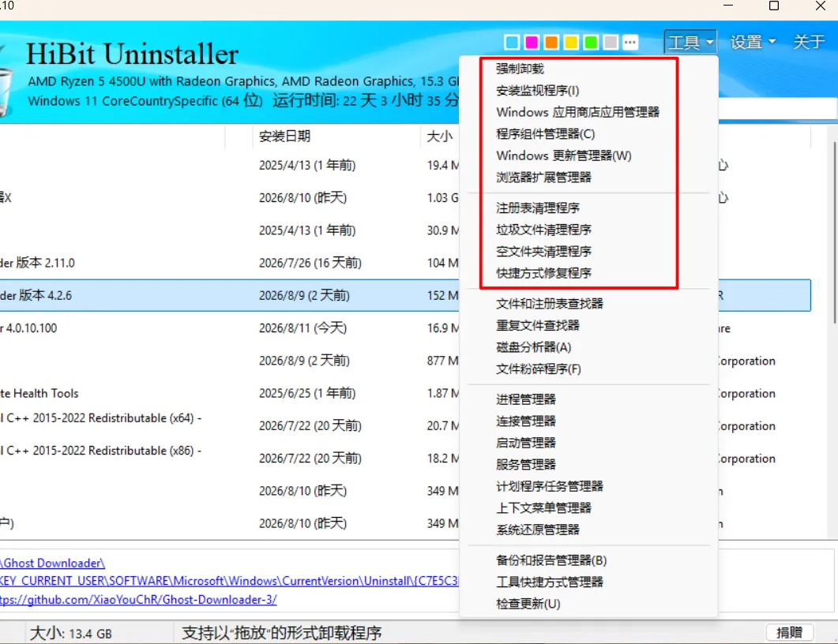Image resolution: width=838 pixels, height=644 pixels.
Task: Pick the yellow theme color swatch
Action: (x=571, y=42)
